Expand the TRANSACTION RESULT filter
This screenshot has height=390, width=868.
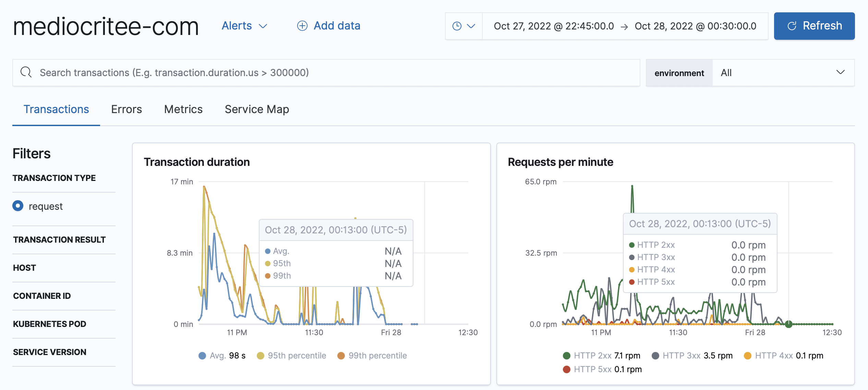pos(59,240)
